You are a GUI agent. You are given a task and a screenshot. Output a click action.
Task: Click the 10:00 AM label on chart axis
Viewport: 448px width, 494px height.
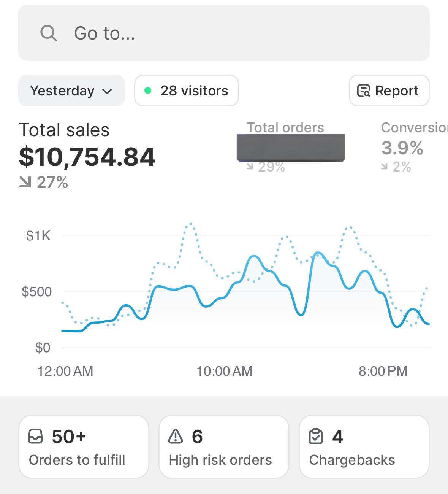click(224, 371)
